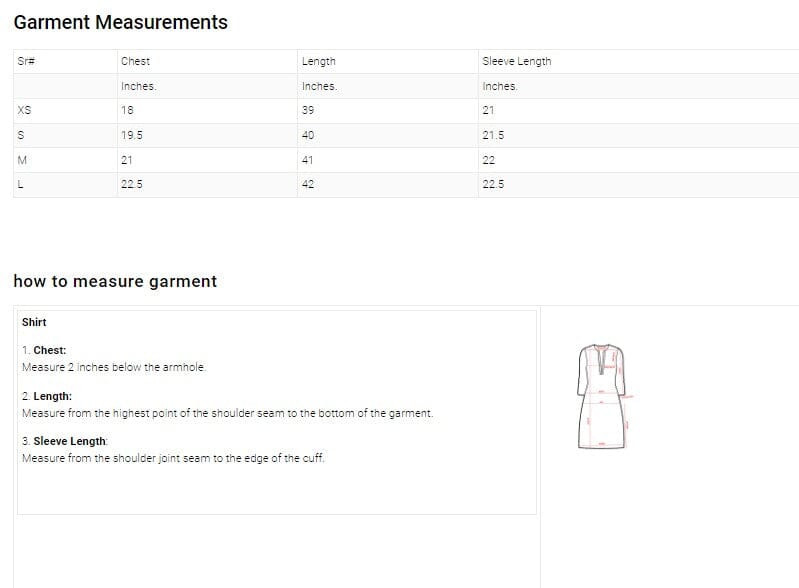
Task: Select the M size row label
Action: [x=22, y=160]
